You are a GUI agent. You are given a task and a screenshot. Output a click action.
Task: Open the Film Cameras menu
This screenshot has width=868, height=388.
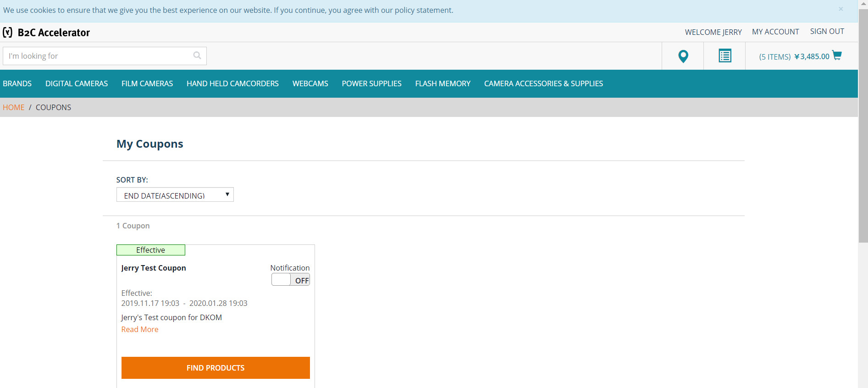147,83
